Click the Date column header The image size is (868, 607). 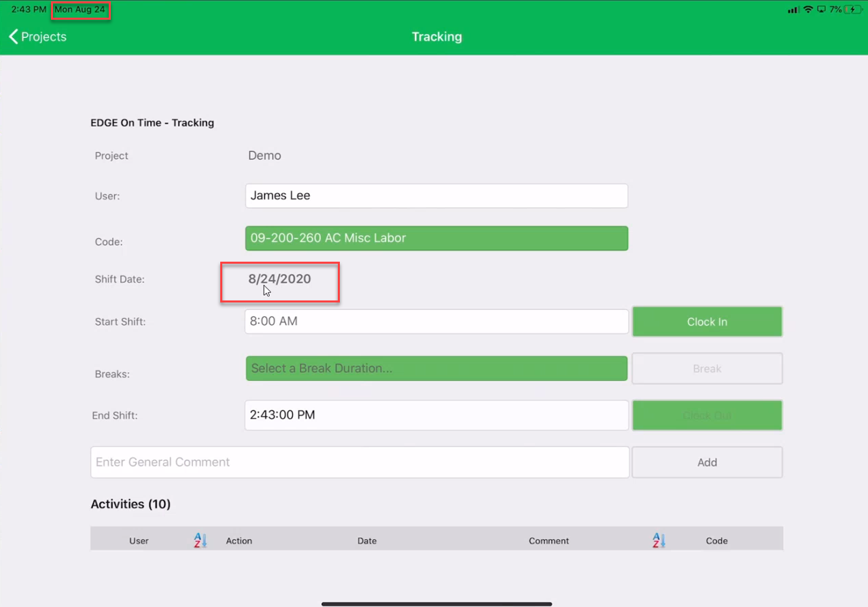coord(367,541)
